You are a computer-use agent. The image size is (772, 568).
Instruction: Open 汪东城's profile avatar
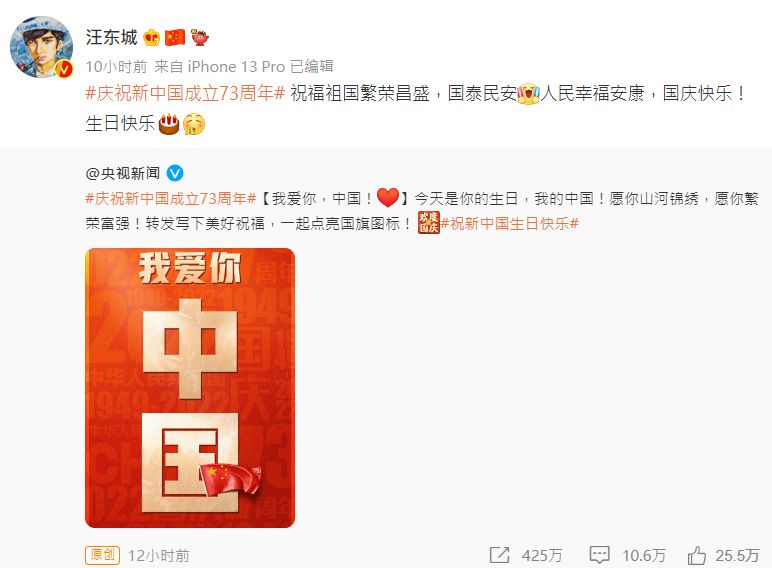point(41,47)
